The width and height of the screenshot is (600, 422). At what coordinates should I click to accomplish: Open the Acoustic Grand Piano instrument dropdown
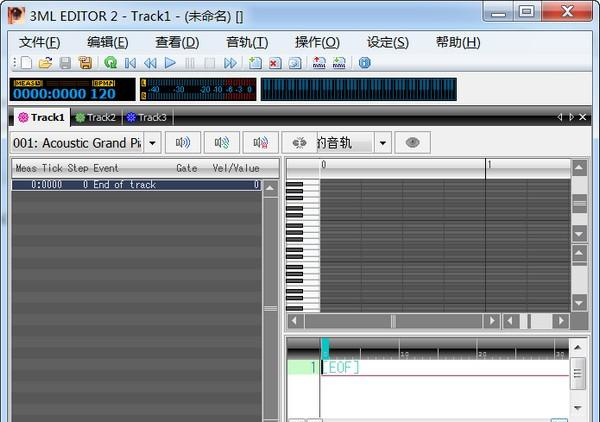click(152, 143)
